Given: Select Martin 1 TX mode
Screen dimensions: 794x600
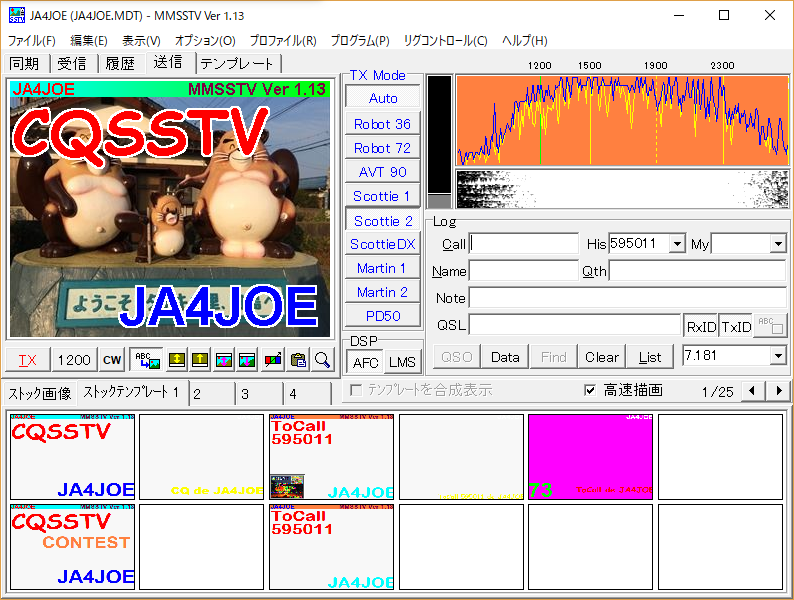Looking at the screenshot, I should [x=383, y=268].
